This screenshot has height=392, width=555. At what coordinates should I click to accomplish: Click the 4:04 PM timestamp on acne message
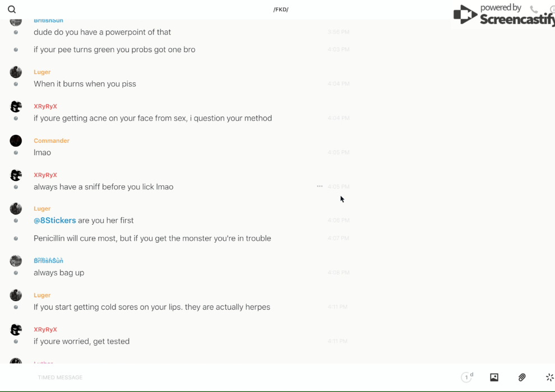coord(339,118)
